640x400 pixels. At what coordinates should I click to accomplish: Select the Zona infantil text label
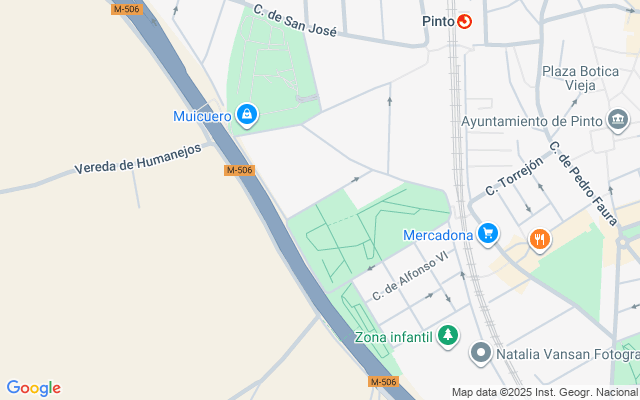tap(393, 337)
